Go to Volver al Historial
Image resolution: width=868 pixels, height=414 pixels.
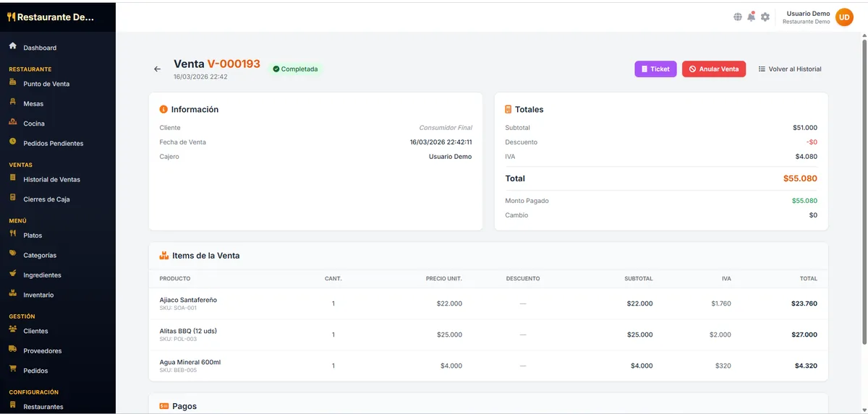coord(790,69)
